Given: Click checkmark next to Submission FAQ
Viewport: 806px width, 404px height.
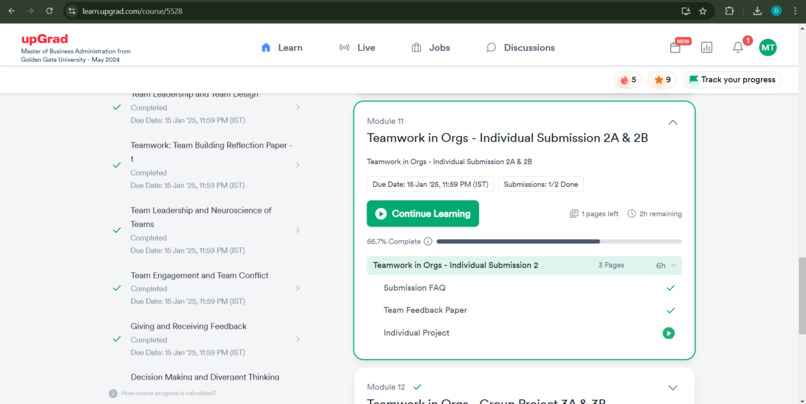Looking at the screenshot, I should click(x=670, y=288).
